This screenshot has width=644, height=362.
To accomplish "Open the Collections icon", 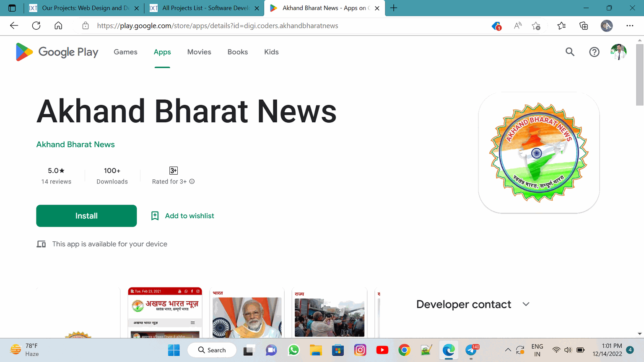I will tap(584, 26).
